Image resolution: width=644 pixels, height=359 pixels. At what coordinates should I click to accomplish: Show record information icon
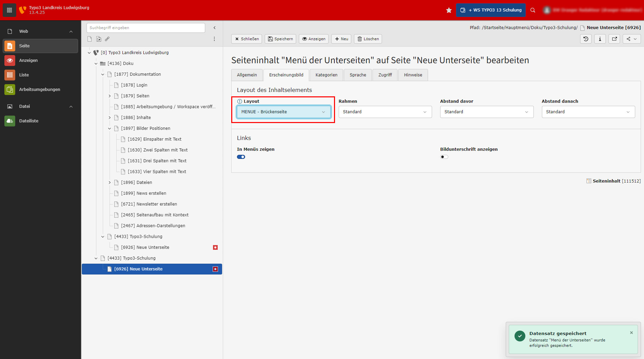point(600,39)
